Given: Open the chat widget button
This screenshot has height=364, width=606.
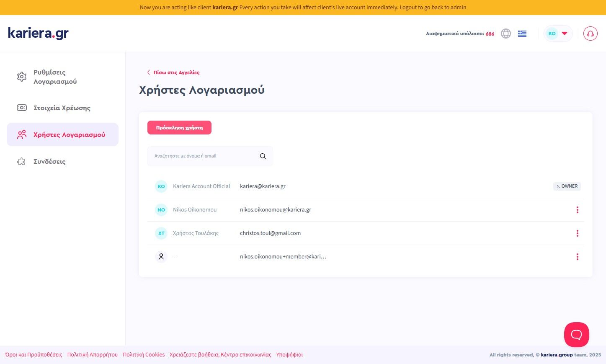Looking at the screenshot, I should (x=577, y=335).
